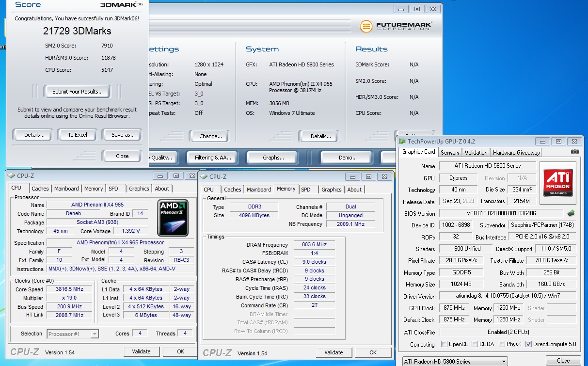The image size is (588, 366).
Task: Click the Core Voltage value 1.392 V
Action: (x=131, y=231)
